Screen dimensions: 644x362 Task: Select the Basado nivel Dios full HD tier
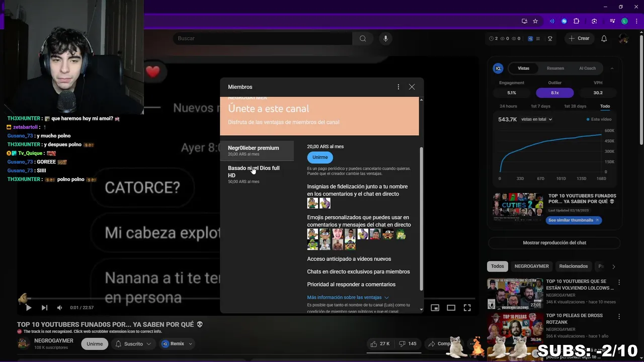(257, 174)
